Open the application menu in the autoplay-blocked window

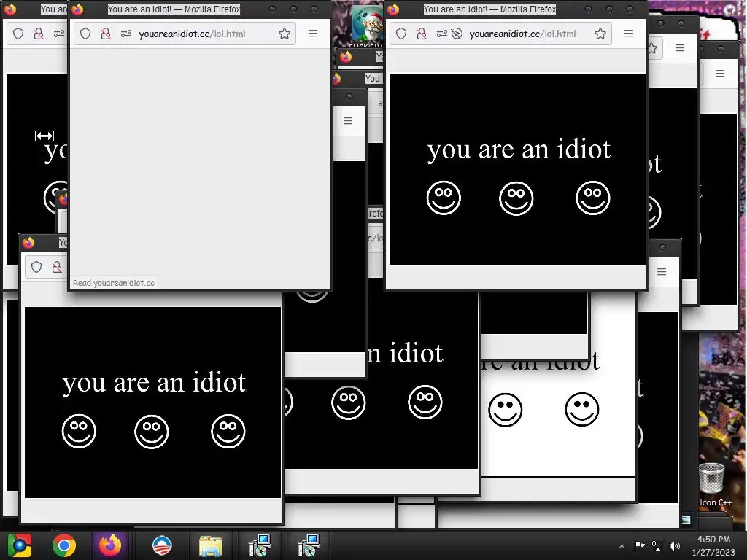coord(629,34)
